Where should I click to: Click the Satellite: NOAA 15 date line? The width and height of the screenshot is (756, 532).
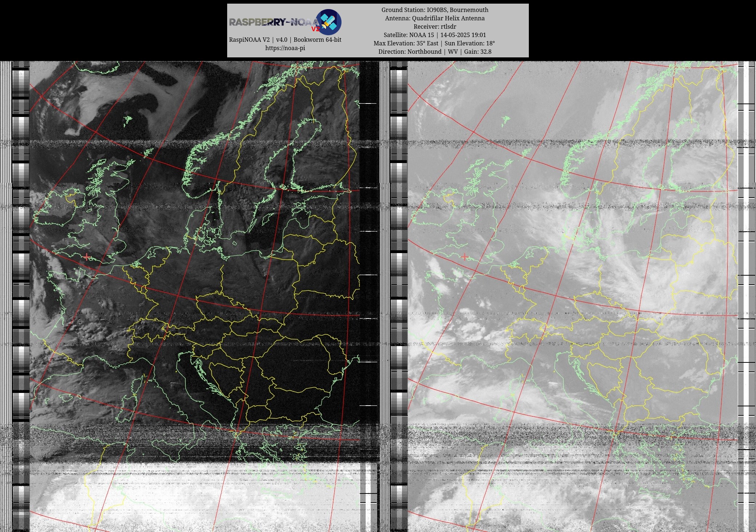435,35
